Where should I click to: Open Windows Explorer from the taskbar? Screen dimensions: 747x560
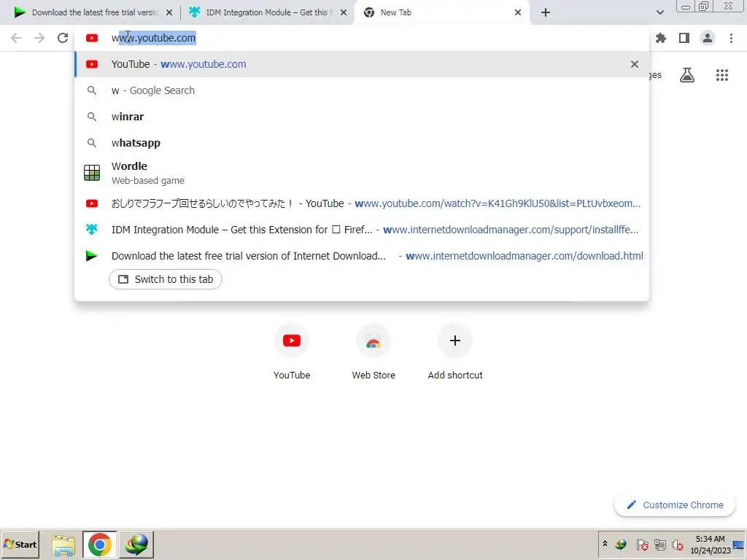coord(63,545)
